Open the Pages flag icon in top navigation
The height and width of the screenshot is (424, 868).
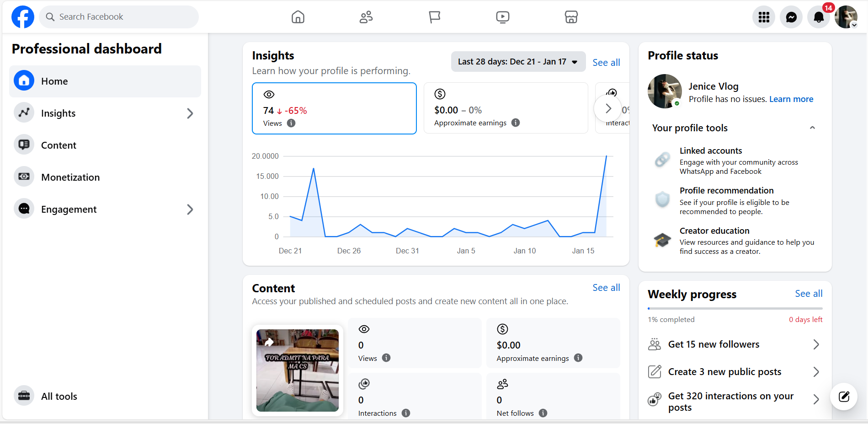coord(435,17)
